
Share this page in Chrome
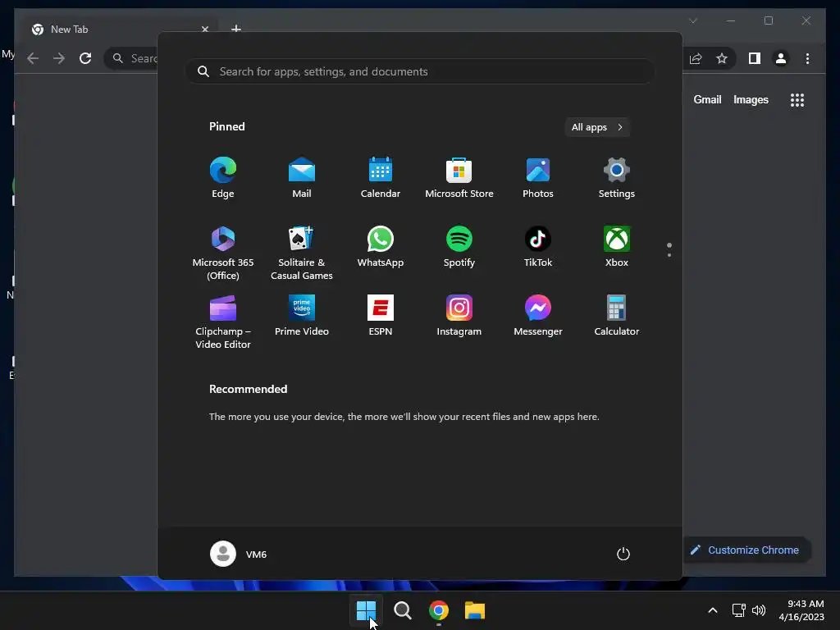tap(696, 58)
